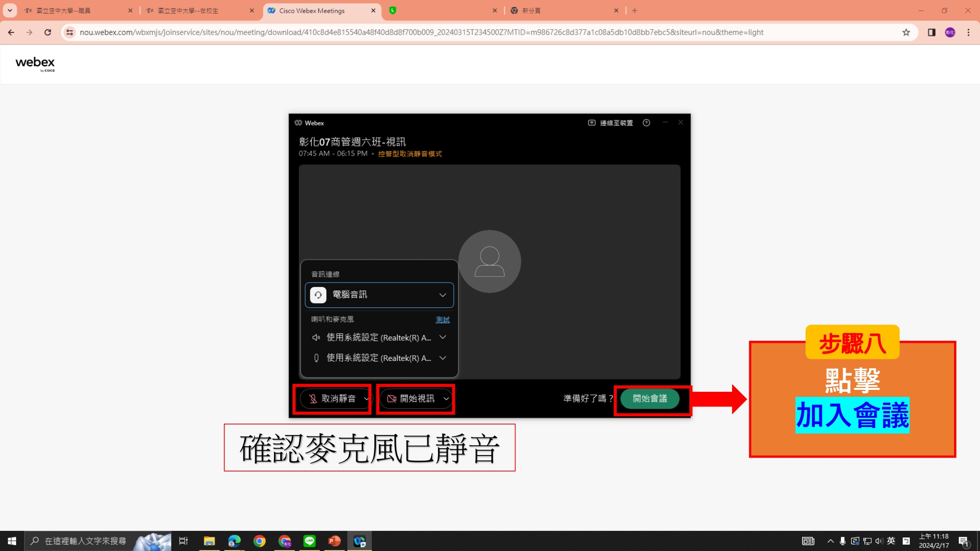The height and width of the screenshot is (551, 980).
Task: Expand the microphone device dropdown
Action: tap(442, 358)
